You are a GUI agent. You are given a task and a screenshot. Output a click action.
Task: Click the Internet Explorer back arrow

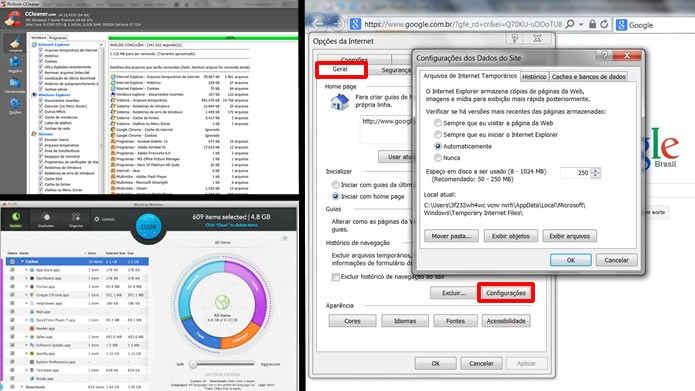coord(317,23)
